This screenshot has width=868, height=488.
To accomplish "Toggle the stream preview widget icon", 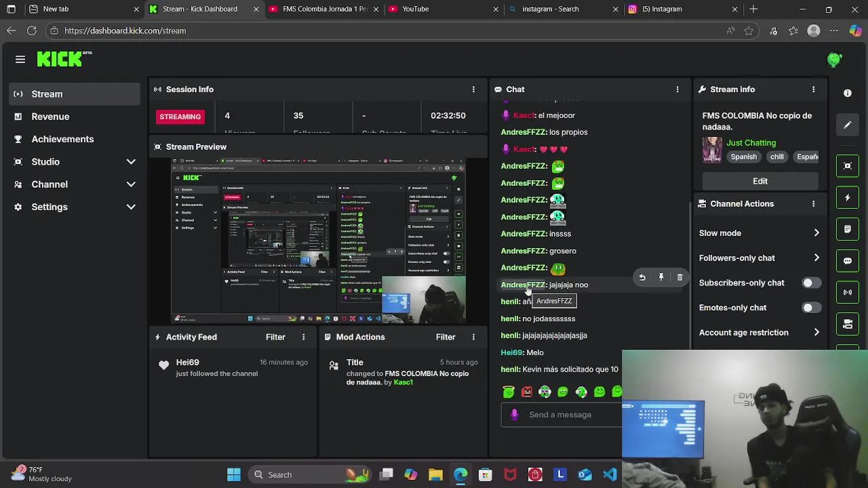I will (848, 165).
